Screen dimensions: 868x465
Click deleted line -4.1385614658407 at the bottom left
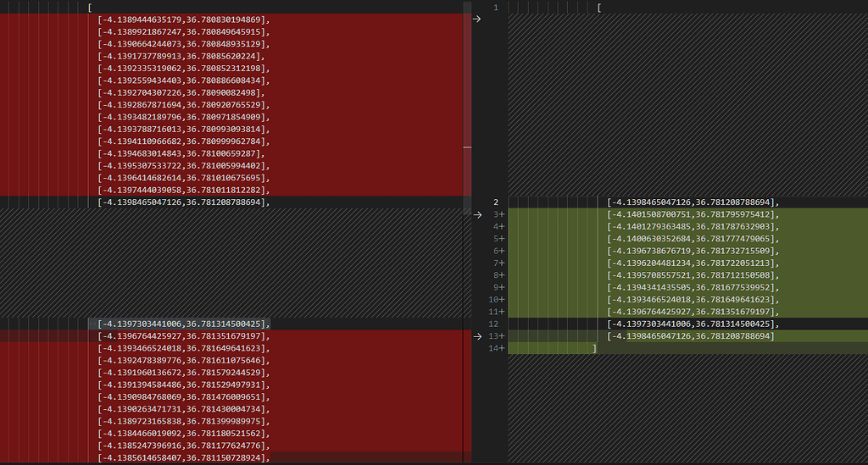(x=184, y=458)
